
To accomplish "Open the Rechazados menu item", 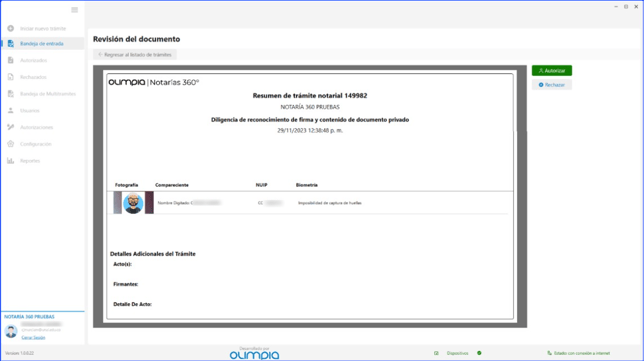I will pos(43,77).
